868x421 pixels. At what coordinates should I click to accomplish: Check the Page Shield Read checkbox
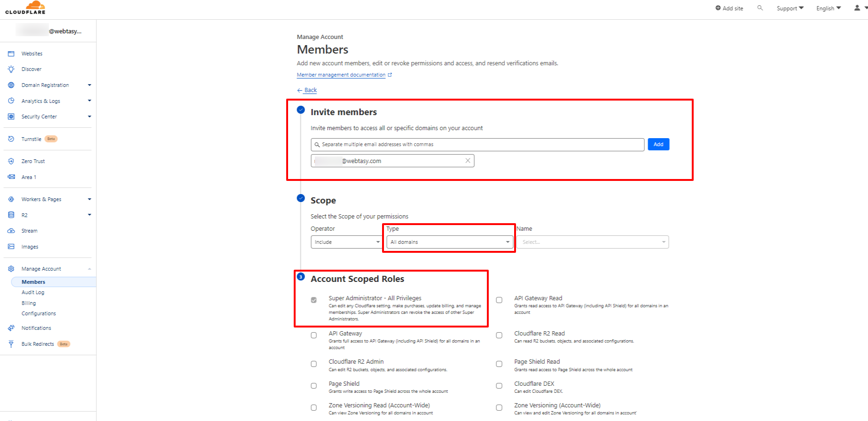tap(499, 364)
